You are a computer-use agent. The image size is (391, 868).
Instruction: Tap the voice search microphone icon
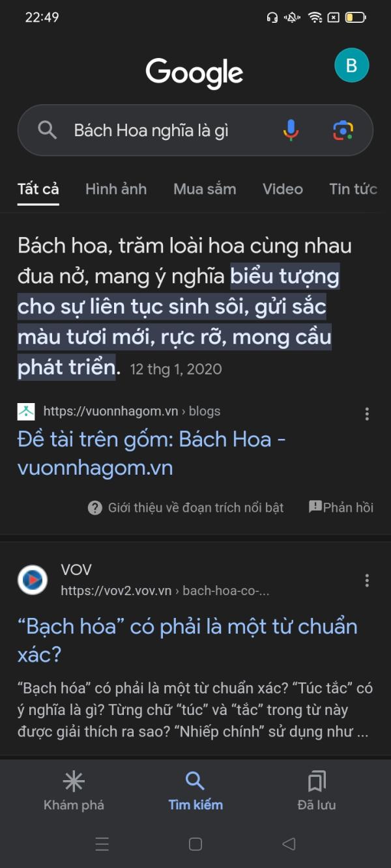[291, 130]
